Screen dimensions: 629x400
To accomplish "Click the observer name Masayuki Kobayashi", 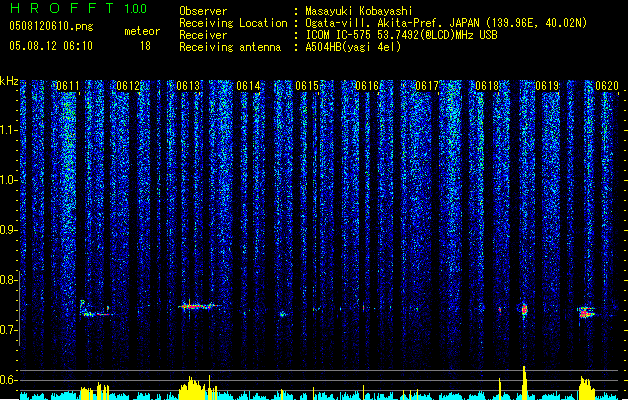I will point(358,11).
